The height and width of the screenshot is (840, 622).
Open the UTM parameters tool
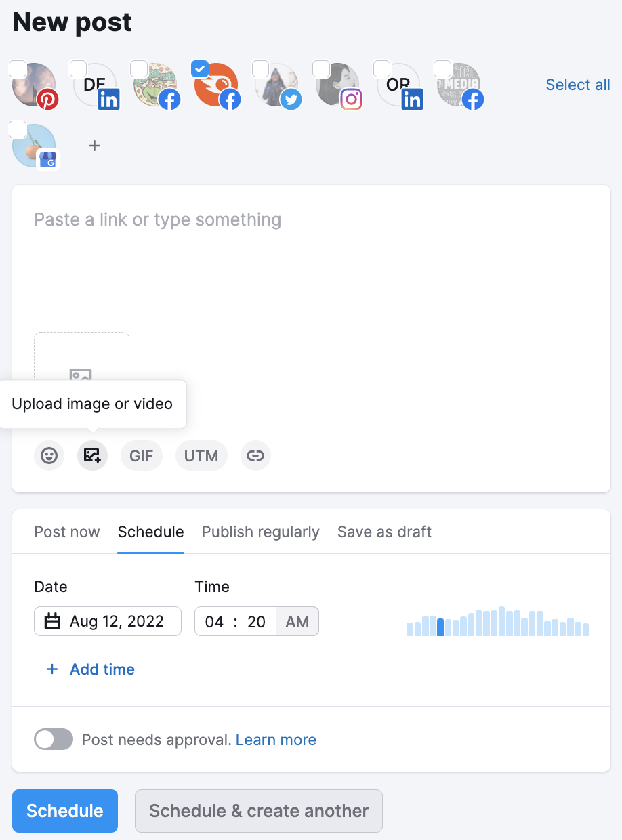coord(201,456)
